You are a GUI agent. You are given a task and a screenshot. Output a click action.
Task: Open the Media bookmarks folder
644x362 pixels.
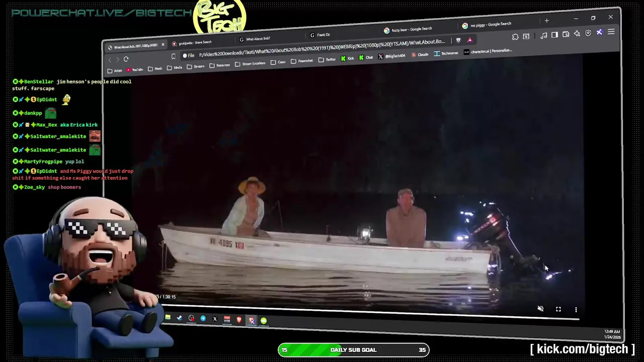[175, 67]
